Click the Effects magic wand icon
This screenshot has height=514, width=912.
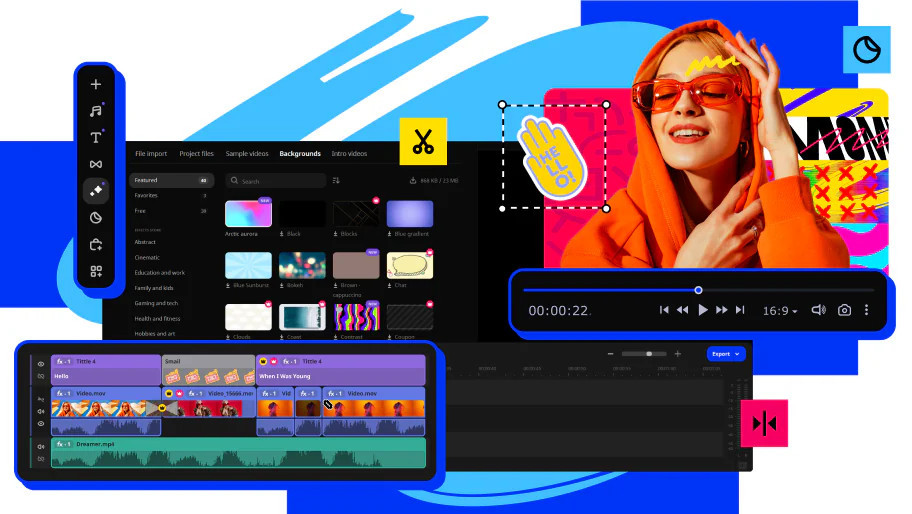pos(96,190)
